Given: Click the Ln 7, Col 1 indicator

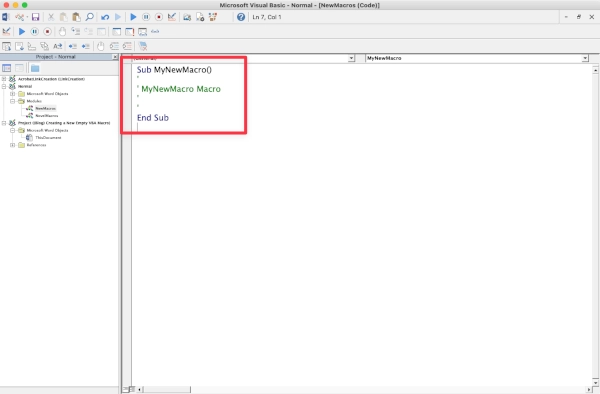Looking at the screenshot, I should click(x=267, y=17).
